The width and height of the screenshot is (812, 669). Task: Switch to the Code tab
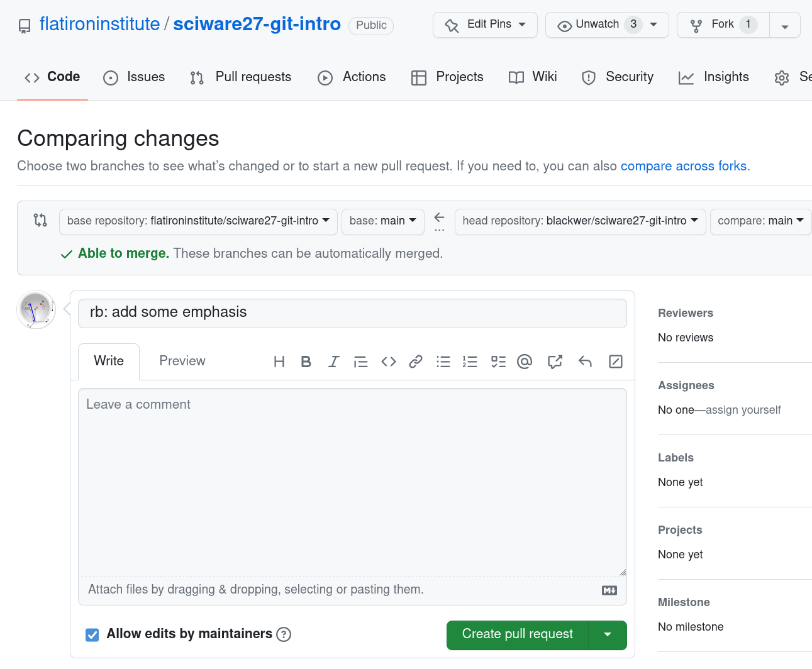pyautogui.click(x=52, y=77)
